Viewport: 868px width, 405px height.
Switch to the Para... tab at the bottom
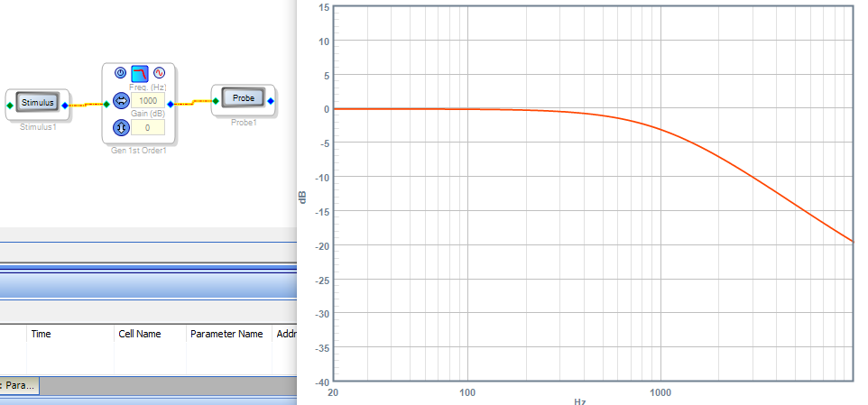pyautogui.click(x=18, y=385)
